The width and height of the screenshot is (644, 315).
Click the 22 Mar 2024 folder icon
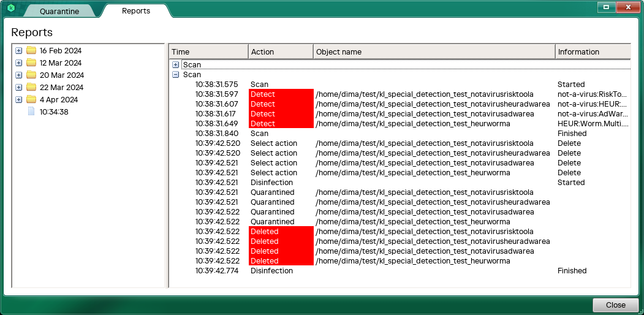31,88
